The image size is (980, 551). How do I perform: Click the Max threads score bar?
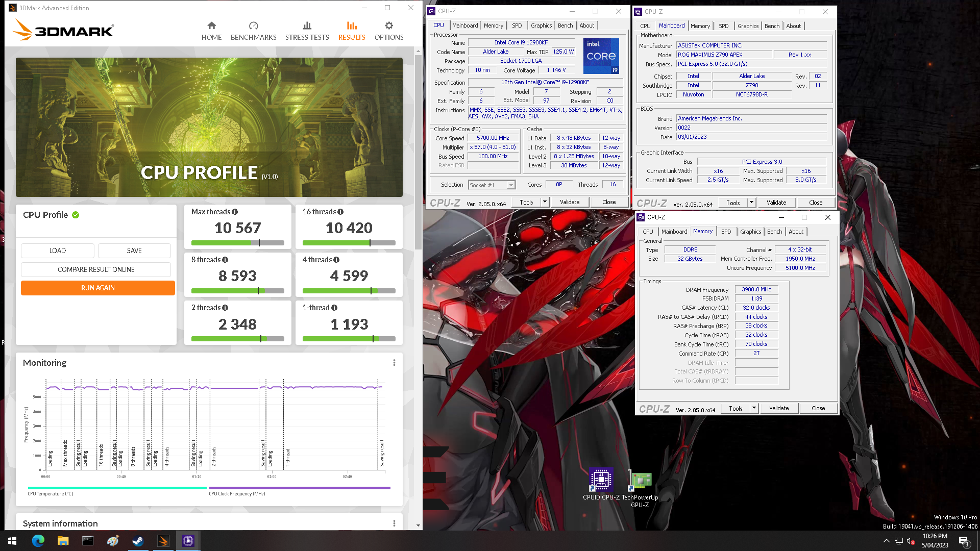click(x=238, y=243)
